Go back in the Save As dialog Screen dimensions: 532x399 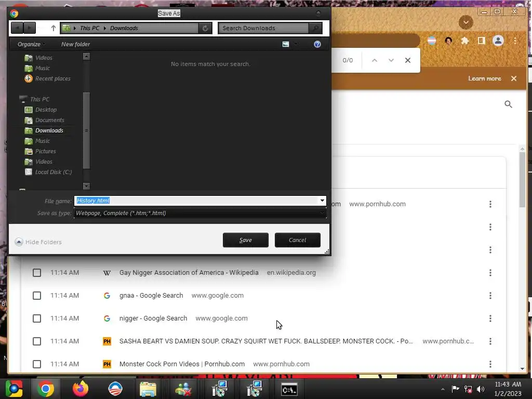[17, 28]
